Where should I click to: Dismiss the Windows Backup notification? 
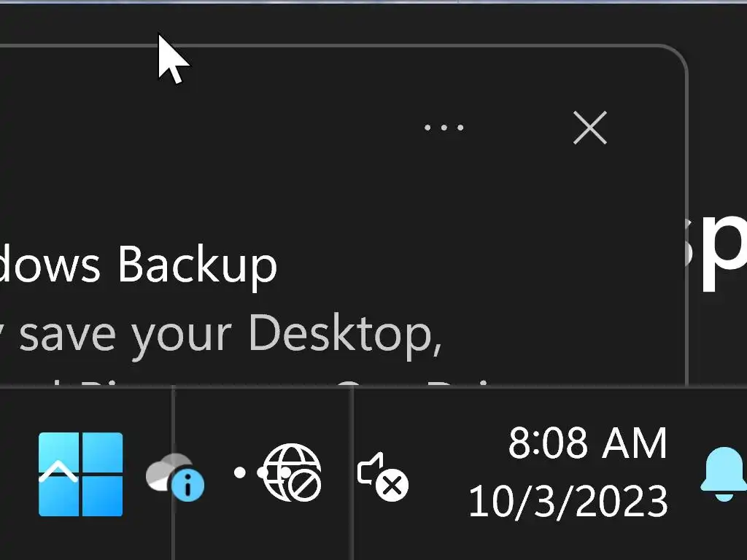[x=589, y=129]
